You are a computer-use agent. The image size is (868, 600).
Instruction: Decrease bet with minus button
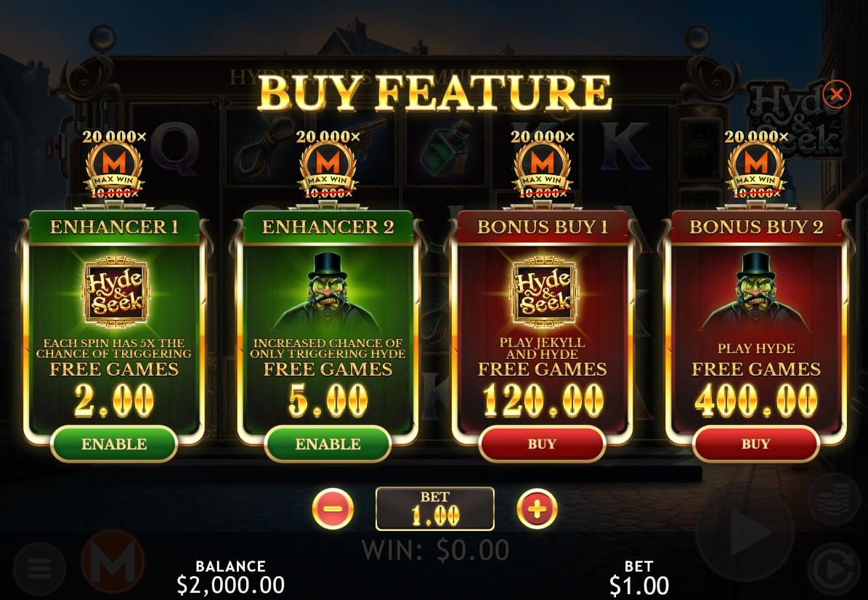click(333, 508)
